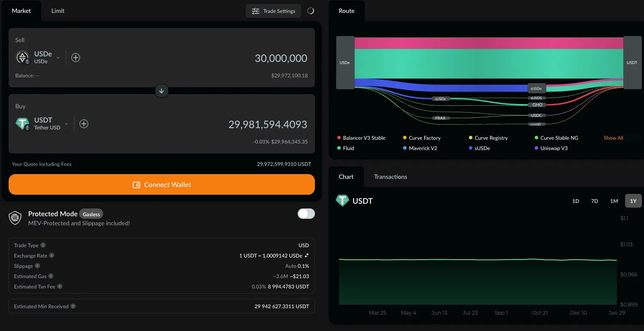Screen dimensions: 644x331
Task: Click the sUSDS node in the route diagram
Action: [x=536, y=98]
